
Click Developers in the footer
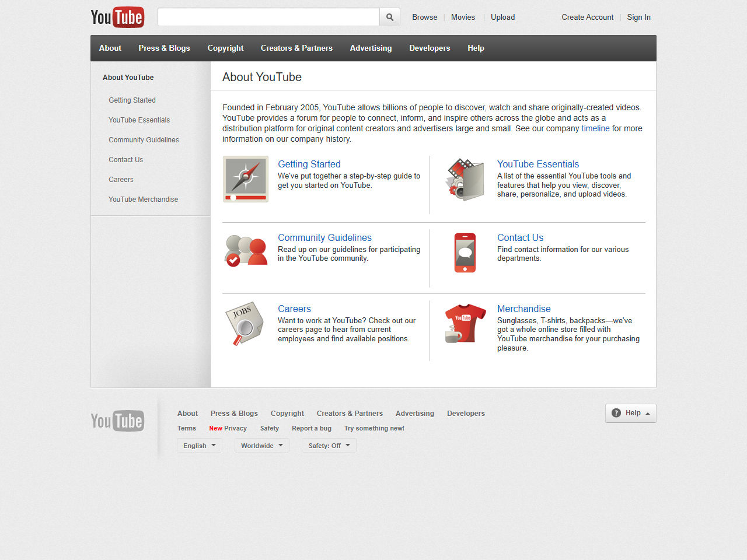(466, 414)
